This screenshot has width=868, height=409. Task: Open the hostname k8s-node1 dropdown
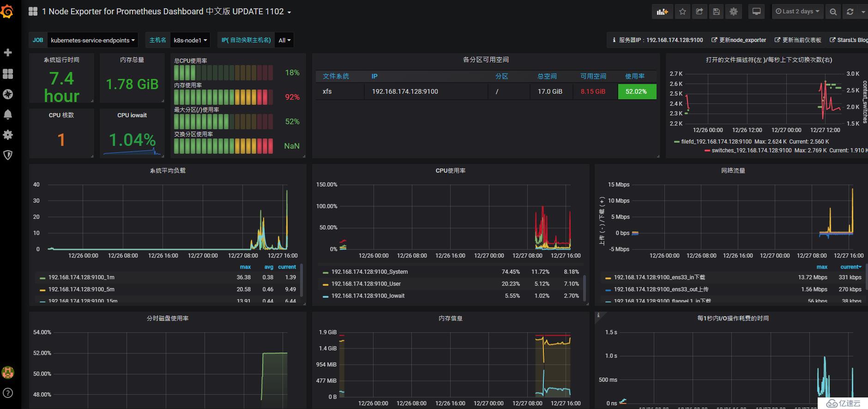(x=190, y=40)
